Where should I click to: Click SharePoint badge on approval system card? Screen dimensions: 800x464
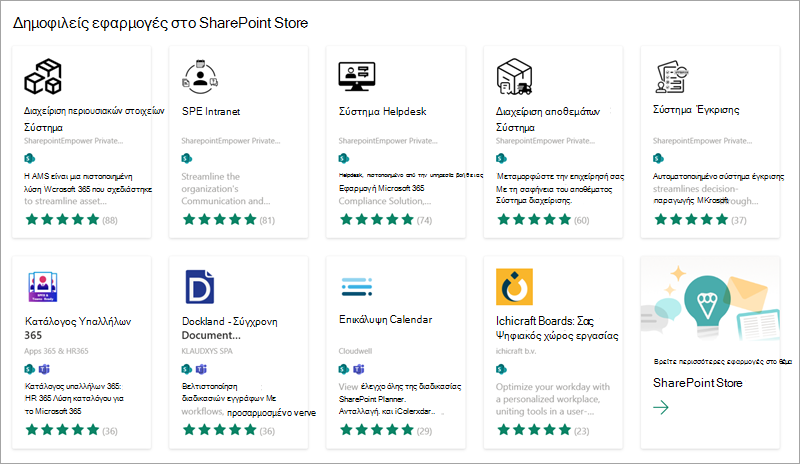pos(658,158)
